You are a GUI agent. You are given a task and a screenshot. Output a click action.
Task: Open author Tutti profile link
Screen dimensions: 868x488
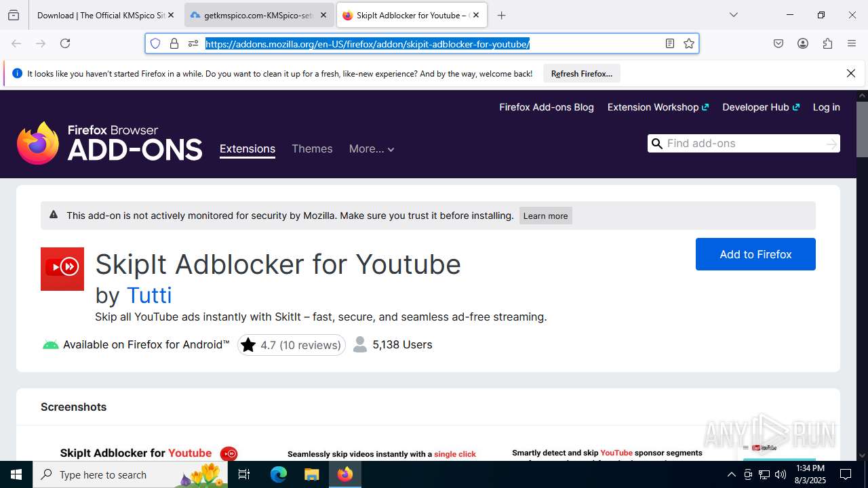pos(149,295)
